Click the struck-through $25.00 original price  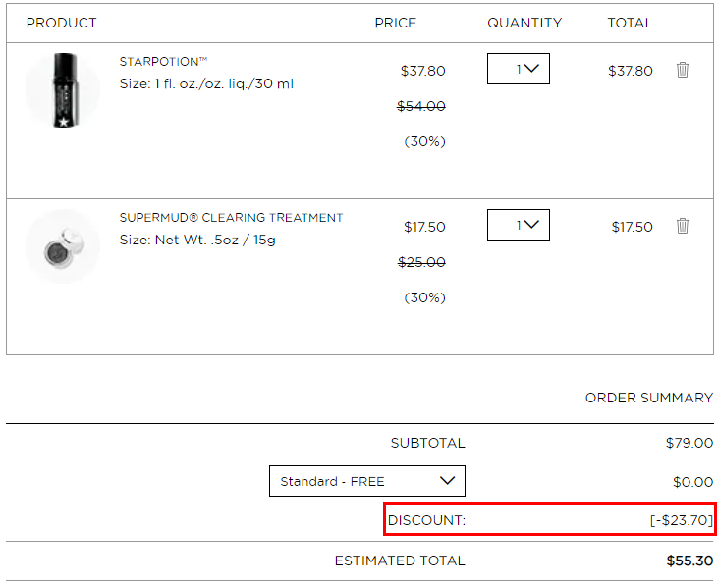click(421, 262)
